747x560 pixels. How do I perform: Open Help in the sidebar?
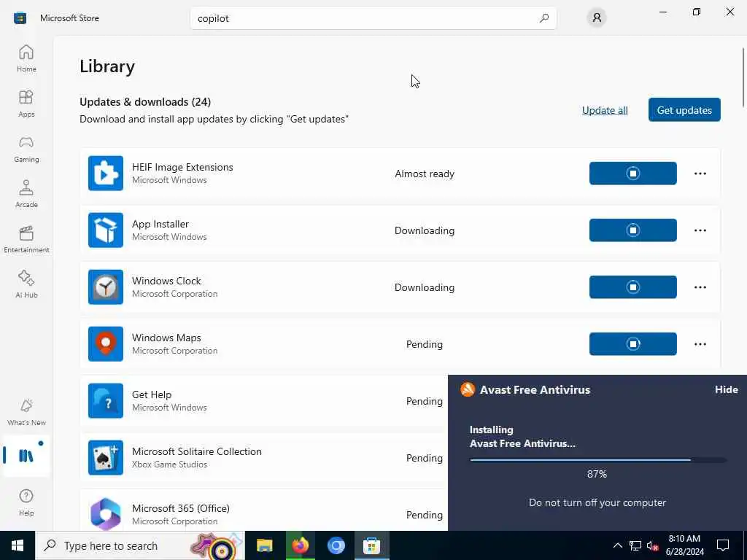(x=26, y=502)
